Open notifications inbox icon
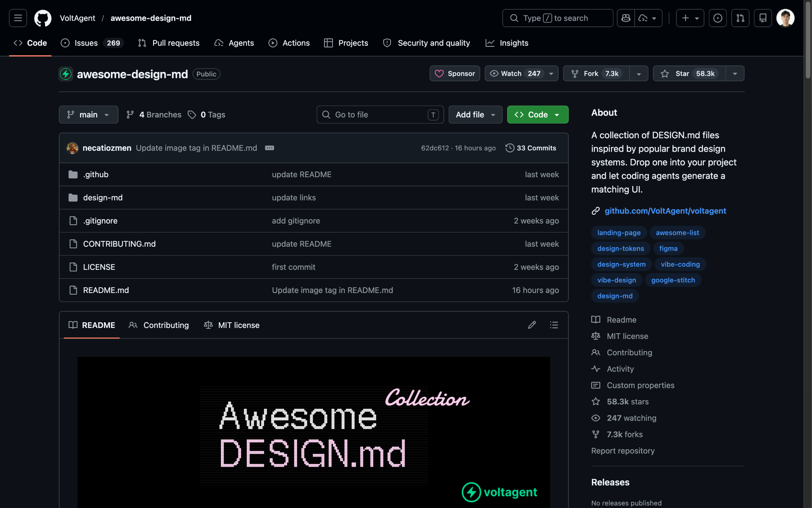Viewport: 812px width, 508px height. 763,18
